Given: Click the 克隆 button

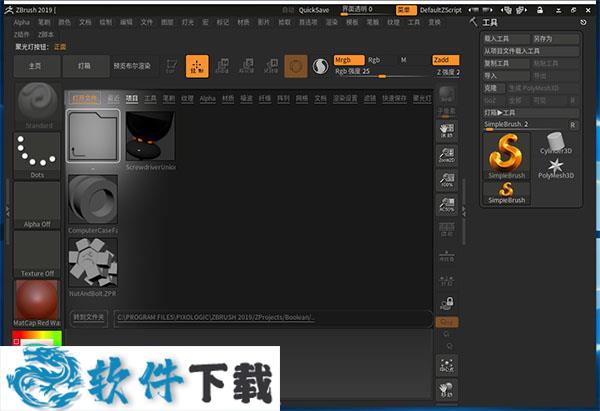Looking at the screenshot, I should (x=494, y=88).
